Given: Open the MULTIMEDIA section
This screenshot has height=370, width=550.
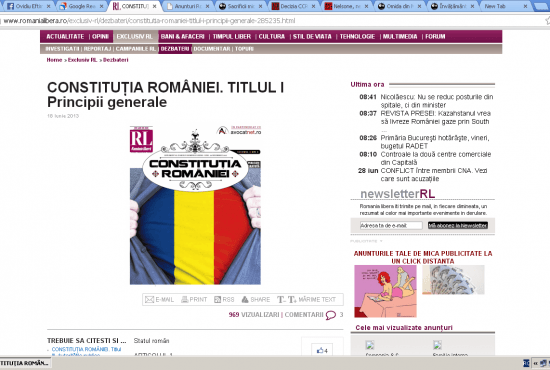Looking at the screenshot, I should click(x=400, y=36).
